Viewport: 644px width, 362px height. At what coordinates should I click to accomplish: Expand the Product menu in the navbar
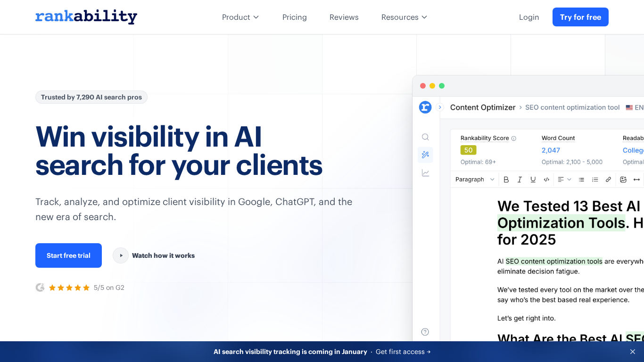pyautogui.click(x=240, y=17)
